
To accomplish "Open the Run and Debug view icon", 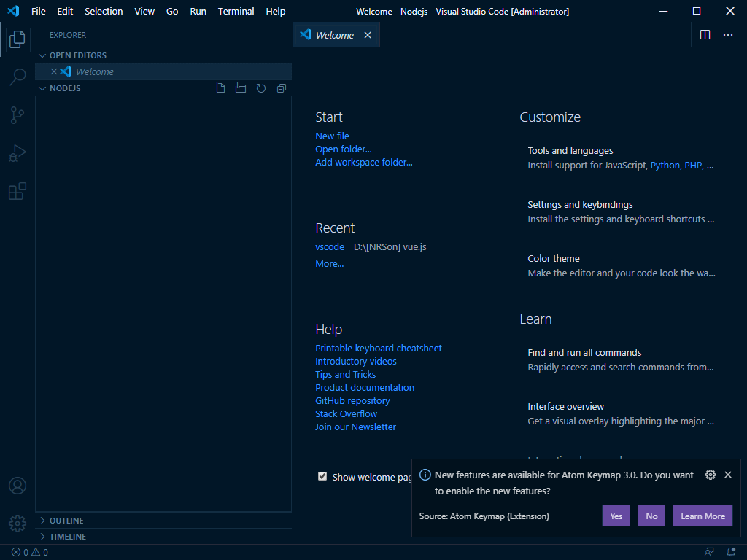I will pos(18,153).
